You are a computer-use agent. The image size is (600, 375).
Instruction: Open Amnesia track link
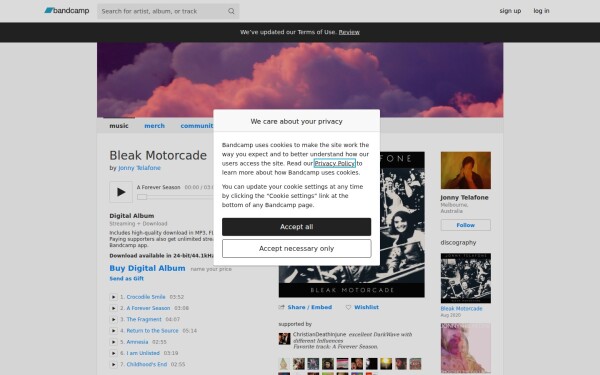pyautogui.click(x=137, y=342)
